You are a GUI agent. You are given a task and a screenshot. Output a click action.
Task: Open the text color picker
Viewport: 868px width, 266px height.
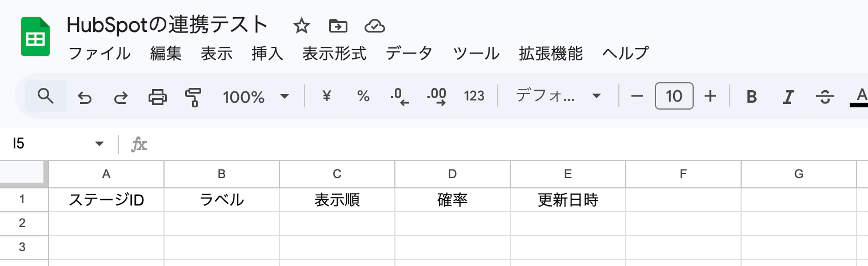coord(860,97)
